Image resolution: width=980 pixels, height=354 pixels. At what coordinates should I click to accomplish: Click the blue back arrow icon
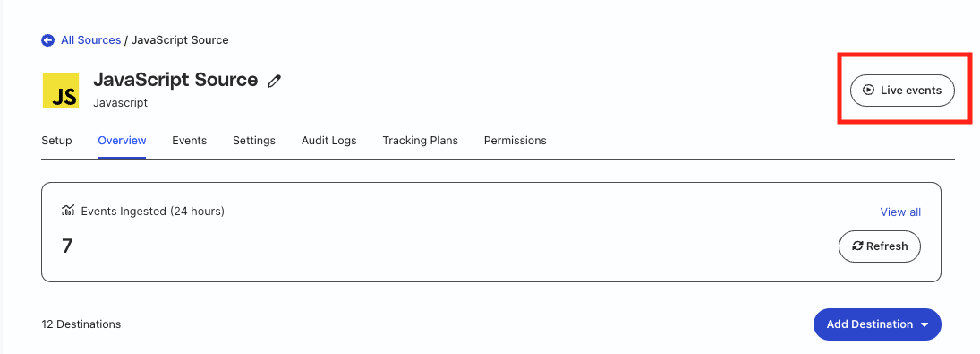48,40
